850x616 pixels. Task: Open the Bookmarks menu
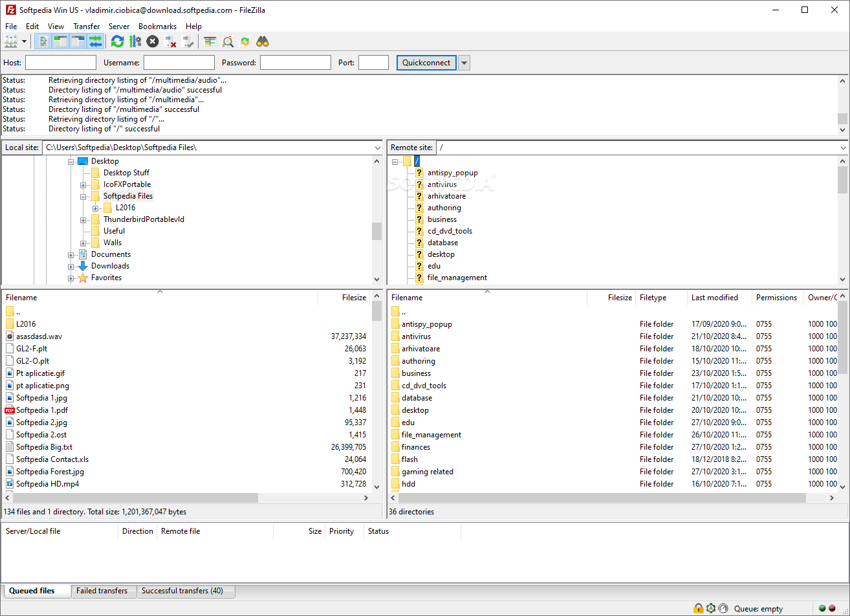tap(157, 27)
